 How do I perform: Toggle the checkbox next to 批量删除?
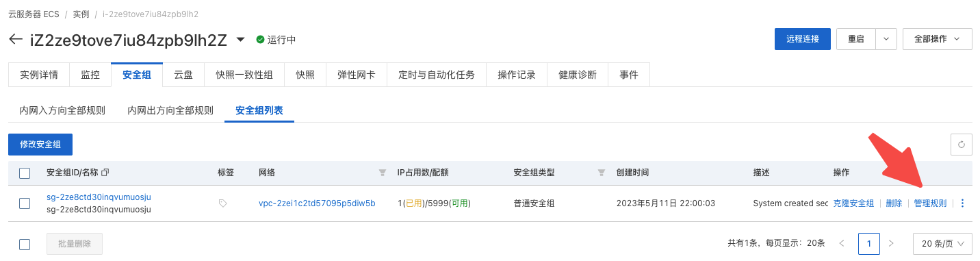25,244
